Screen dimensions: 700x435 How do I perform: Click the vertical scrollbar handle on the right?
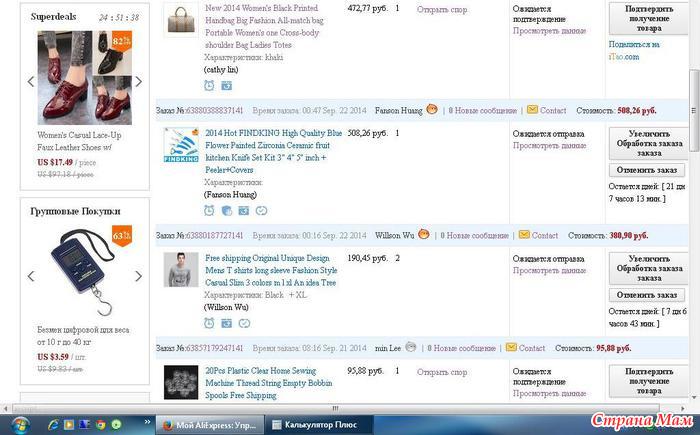coord(694,110)
